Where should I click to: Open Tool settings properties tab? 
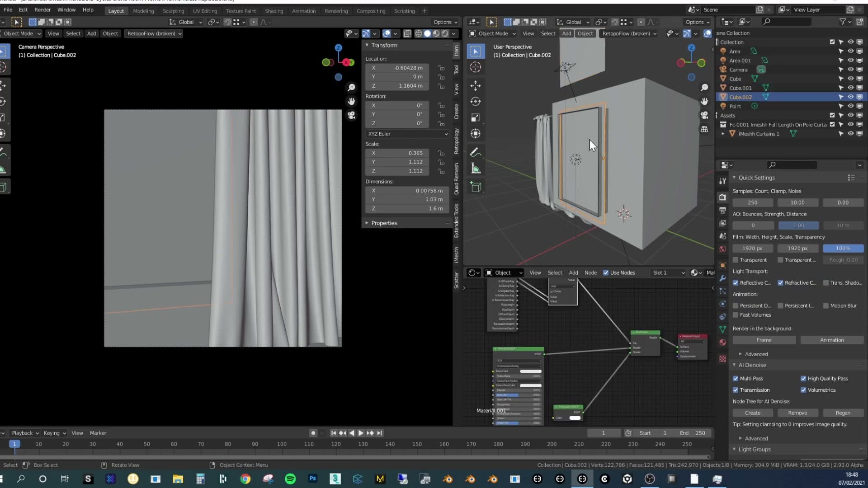click(x=722, y=181)
